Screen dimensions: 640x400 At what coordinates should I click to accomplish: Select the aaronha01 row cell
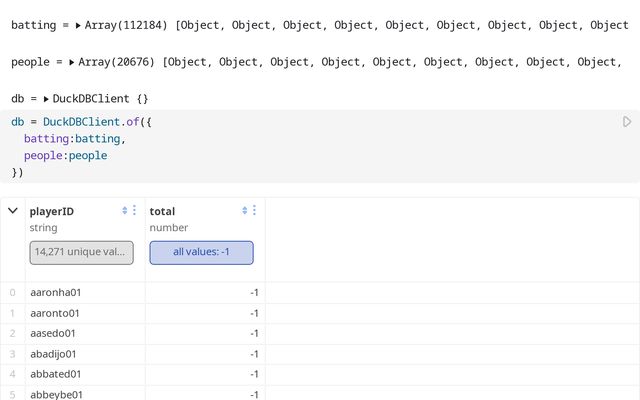click(55, 292)
